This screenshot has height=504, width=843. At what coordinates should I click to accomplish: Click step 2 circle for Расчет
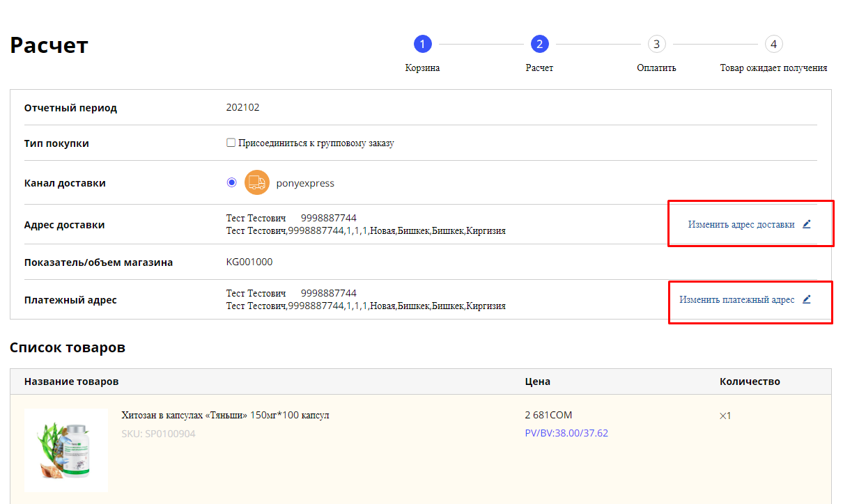[539, 45]
